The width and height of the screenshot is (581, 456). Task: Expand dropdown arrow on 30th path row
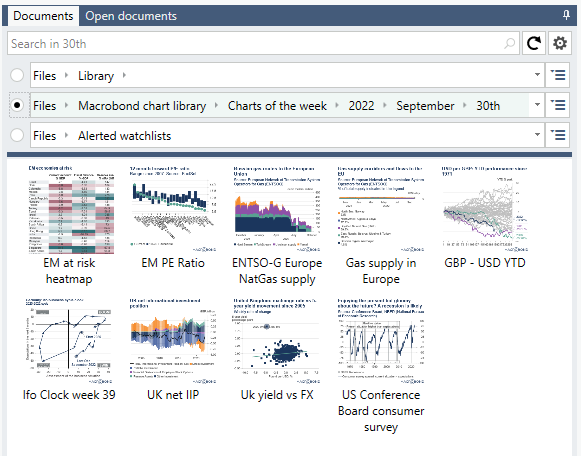tap(537, 105)
